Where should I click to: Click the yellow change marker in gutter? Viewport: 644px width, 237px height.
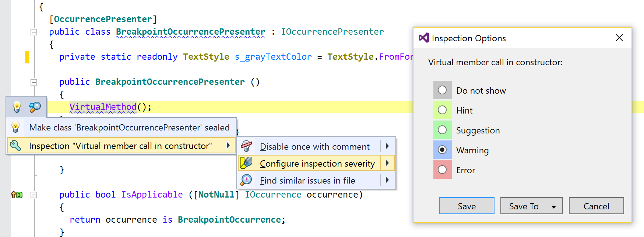pyautogui.click(x=27, y=57)
